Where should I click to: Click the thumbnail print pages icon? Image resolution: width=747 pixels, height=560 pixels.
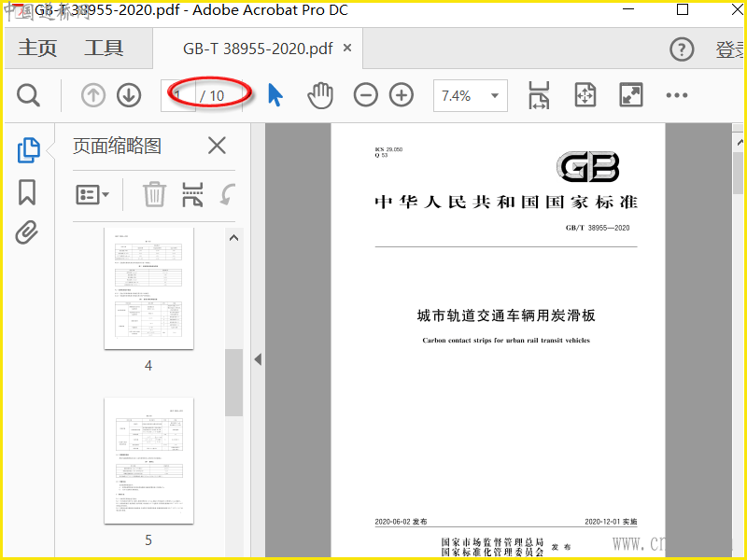click(x=192, y=194)
